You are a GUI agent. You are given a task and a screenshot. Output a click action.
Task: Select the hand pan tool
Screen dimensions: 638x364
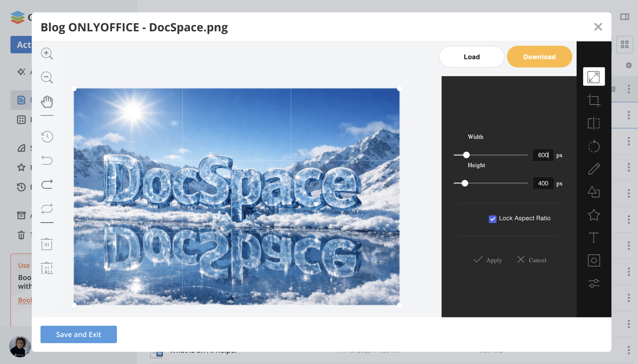[47, 102]
